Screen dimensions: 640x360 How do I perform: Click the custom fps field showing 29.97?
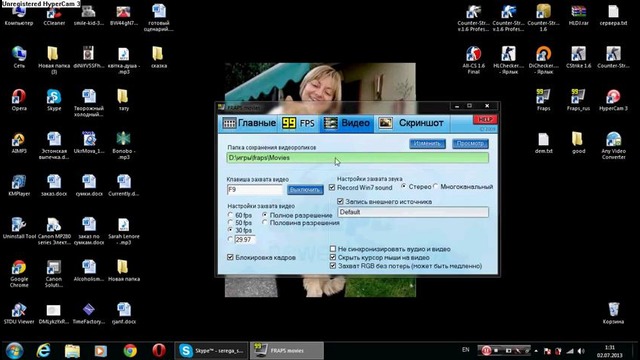tap(245, 240)
